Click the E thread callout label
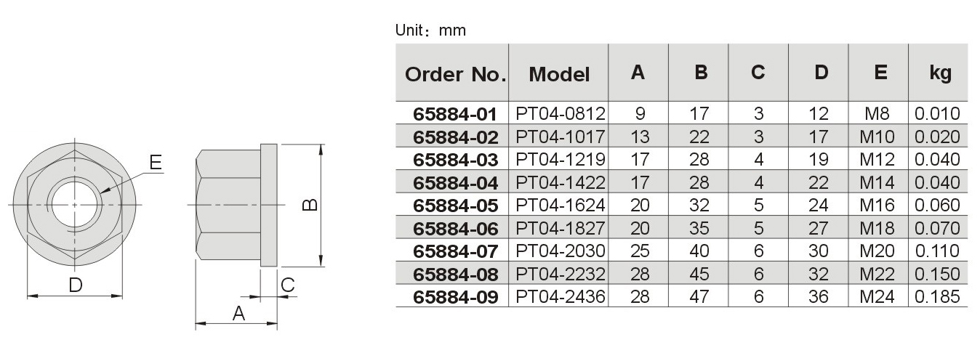The image size is (980, 345). click(x=156, y=163)
